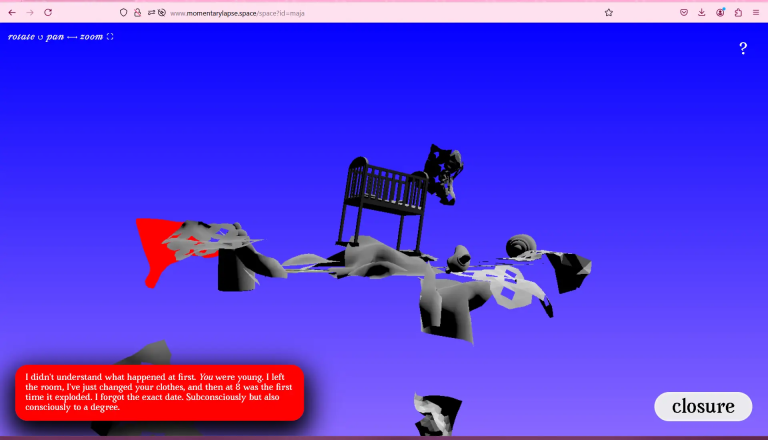Click the browser back arrow
Image resolution: width=768 pixels, height=440 pixels.
(12, 12)
